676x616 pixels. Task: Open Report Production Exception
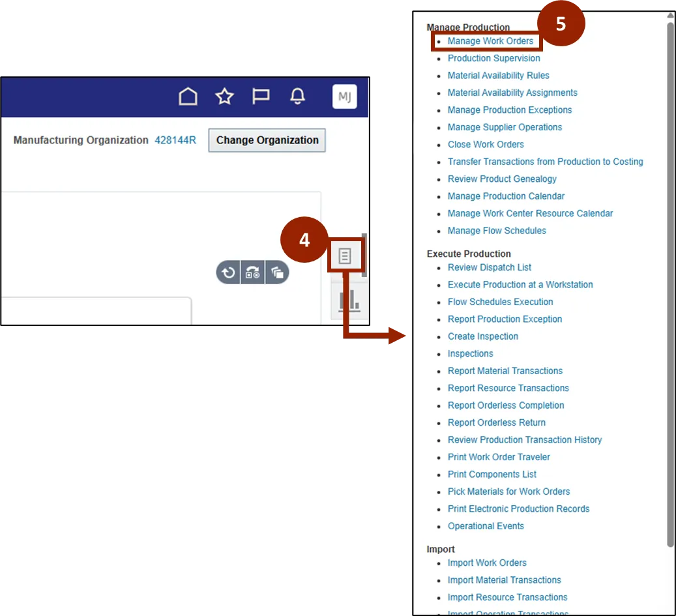click(505, 319)
